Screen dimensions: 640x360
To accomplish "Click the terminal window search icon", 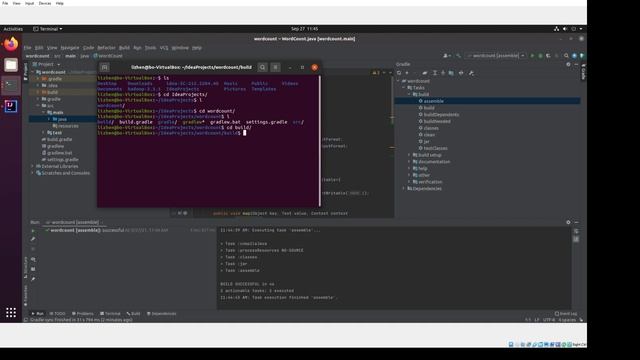I will pyautogui.click(x=262, y=67).
